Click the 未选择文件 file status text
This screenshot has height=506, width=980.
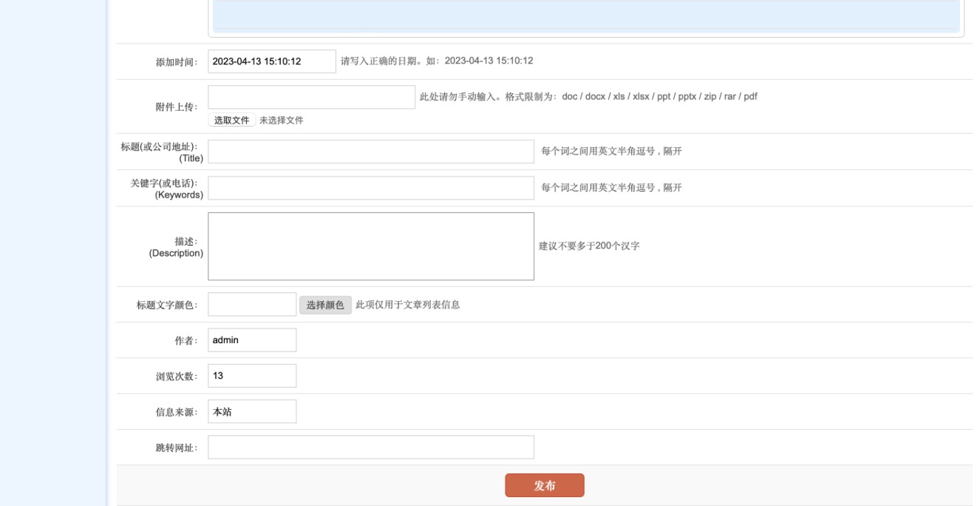[x=281, y=121]
